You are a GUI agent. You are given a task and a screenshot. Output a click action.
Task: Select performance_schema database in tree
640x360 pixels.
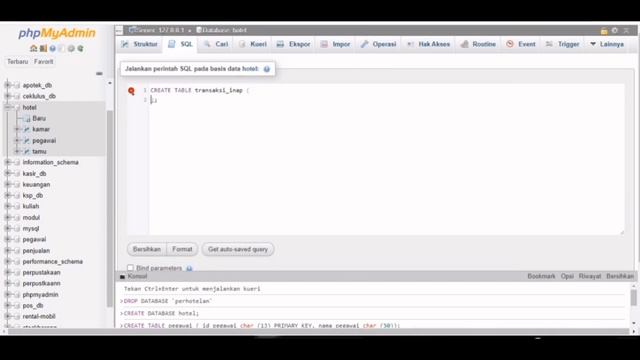coord(53,262)
